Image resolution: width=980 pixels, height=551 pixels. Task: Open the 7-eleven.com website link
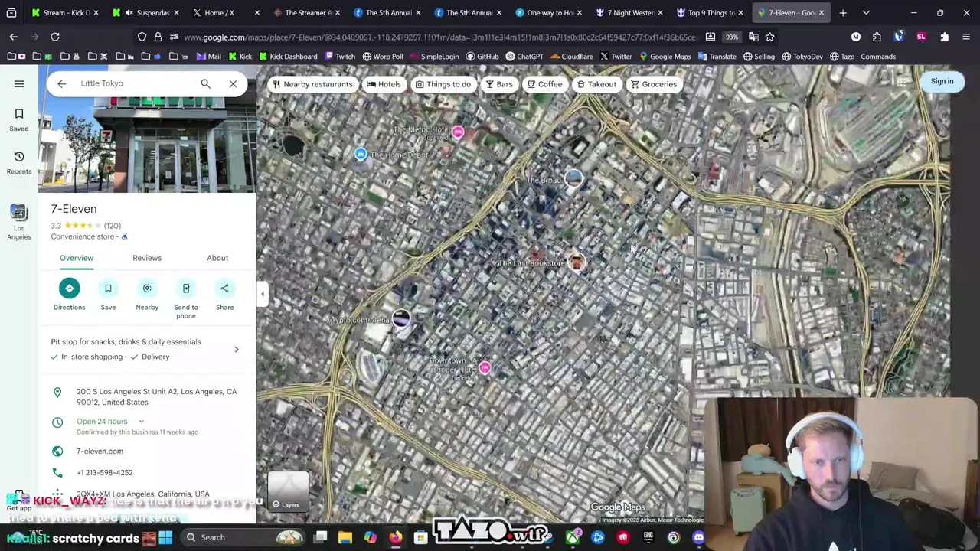pyautogui.click(x=100, y=452)
